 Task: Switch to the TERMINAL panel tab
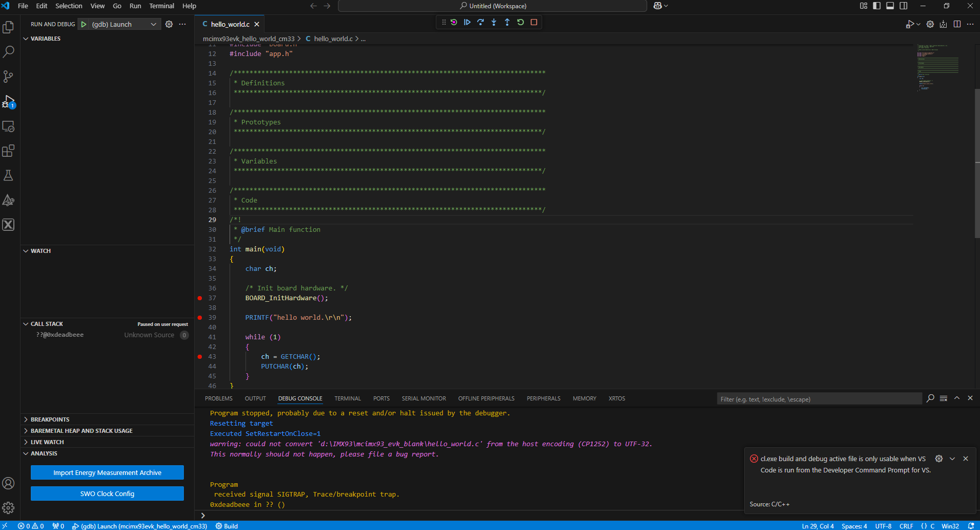tap(347, 398)
